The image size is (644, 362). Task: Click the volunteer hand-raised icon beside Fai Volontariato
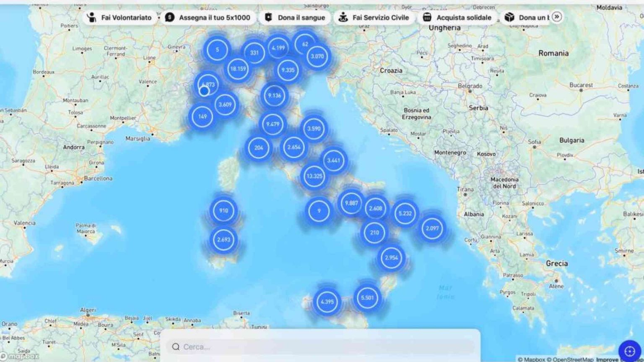92,18
